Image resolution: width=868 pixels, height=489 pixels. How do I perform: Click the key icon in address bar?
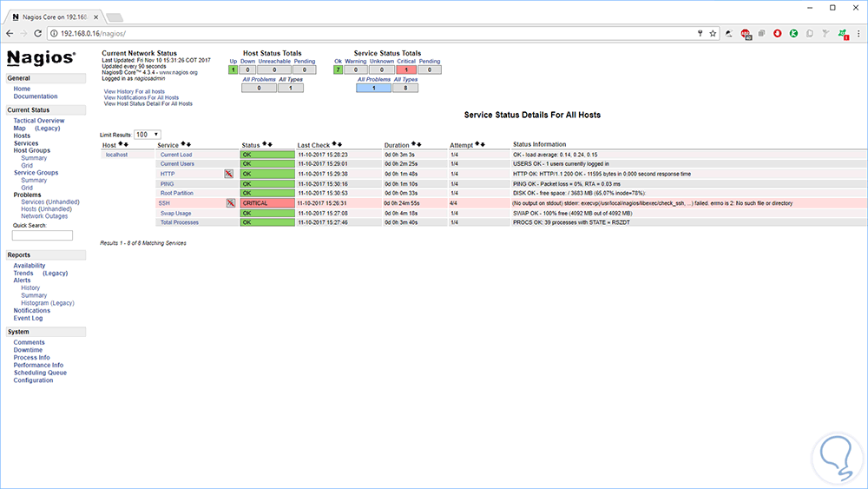coord(700,33)
